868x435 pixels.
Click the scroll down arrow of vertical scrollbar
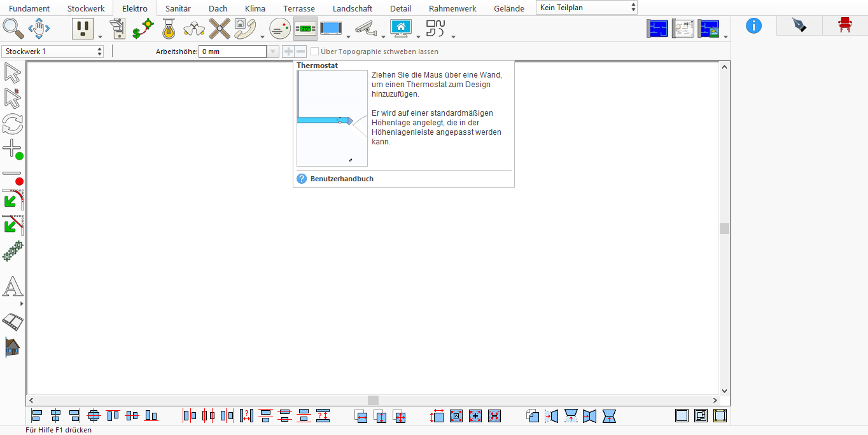point(724,390)
